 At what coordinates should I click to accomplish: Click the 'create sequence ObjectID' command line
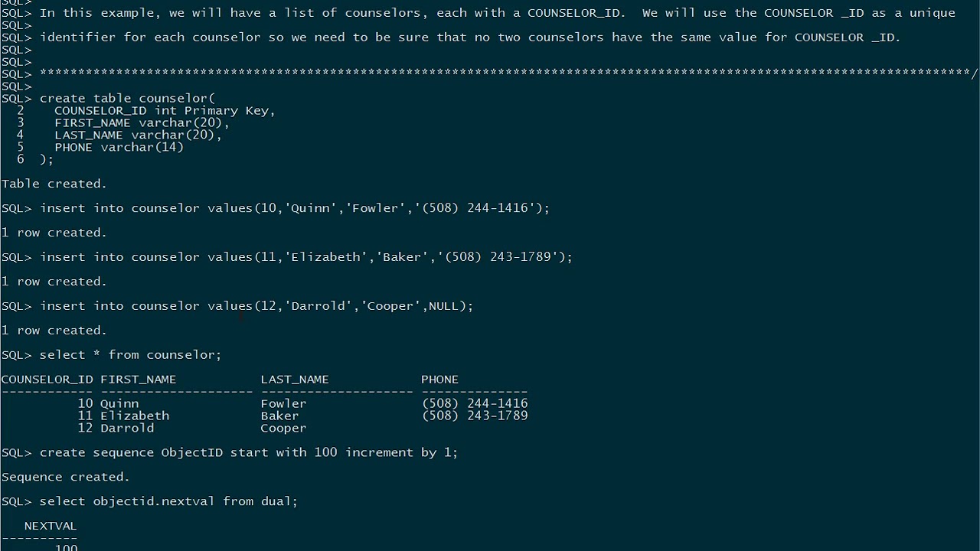[230, 452]
